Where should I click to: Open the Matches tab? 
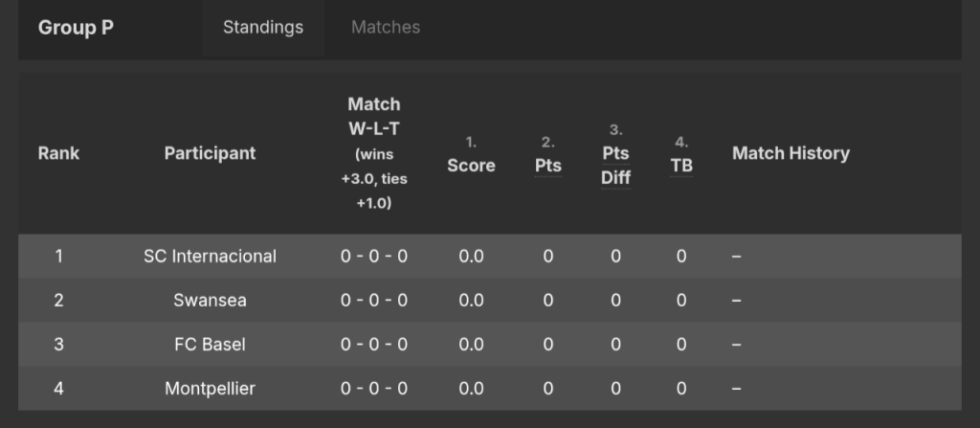[386, 28]
